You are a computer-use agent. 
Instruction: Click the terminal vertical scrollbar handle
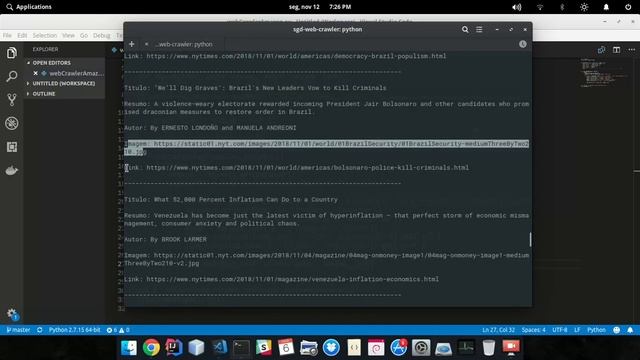pyautogui.click(x=530, y=240)
